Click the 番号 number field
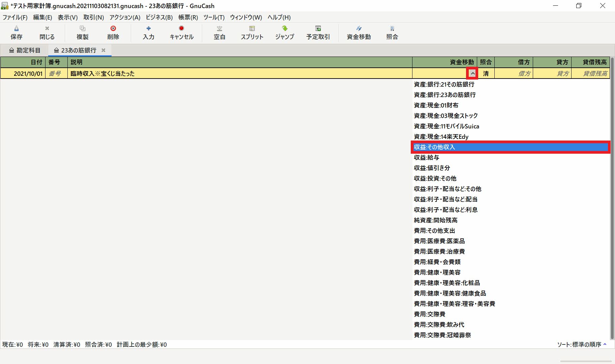Screen dimensions: 615x364 [x=56, y=73]
